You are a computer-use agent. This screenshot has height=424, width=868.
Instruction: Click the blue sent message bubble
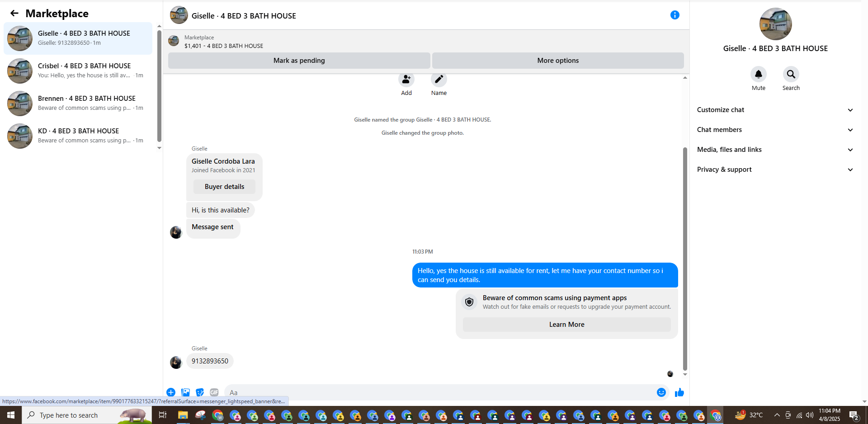coord(545,275)
